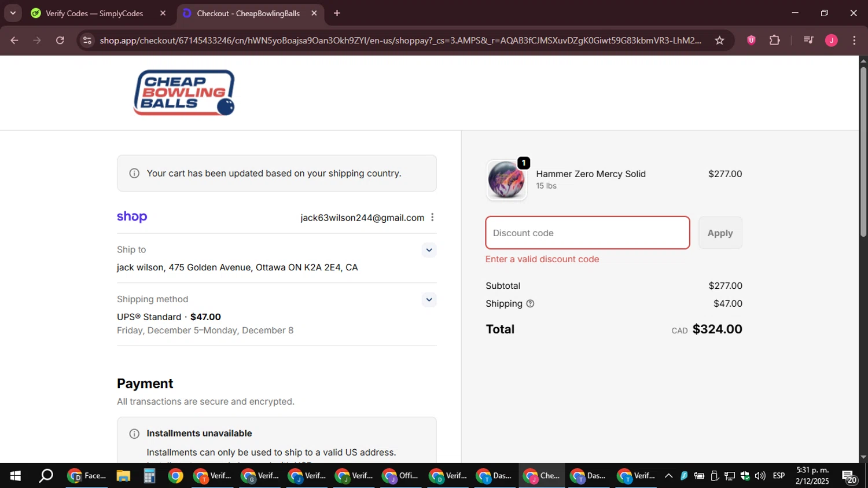Open Calculator from taskbar
This screenshot has height=488, width=868.
[x=149, y=476]
